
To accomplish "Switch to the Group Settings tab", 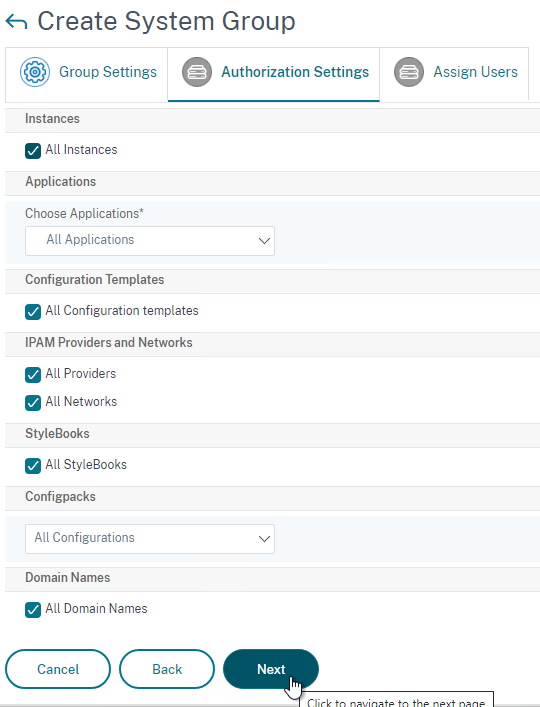I will click(87, 74).
